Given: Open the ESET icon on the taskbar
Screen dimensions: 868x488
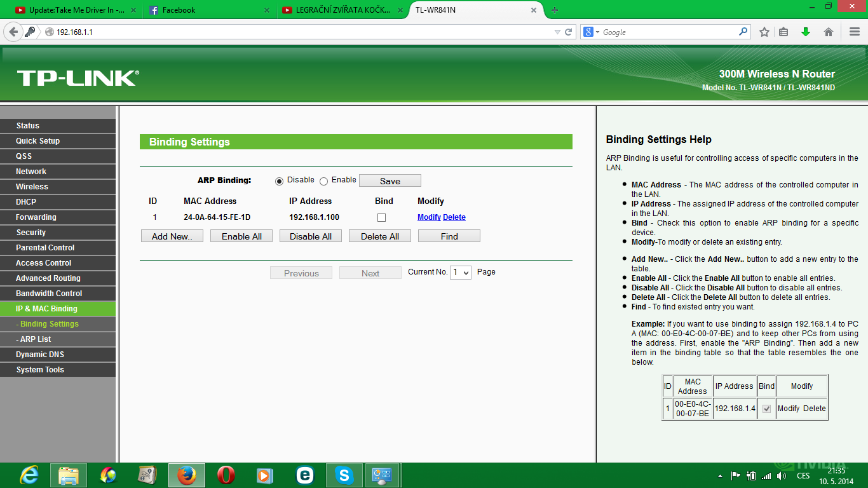Looking at the screenshot, I should (305, 475).
